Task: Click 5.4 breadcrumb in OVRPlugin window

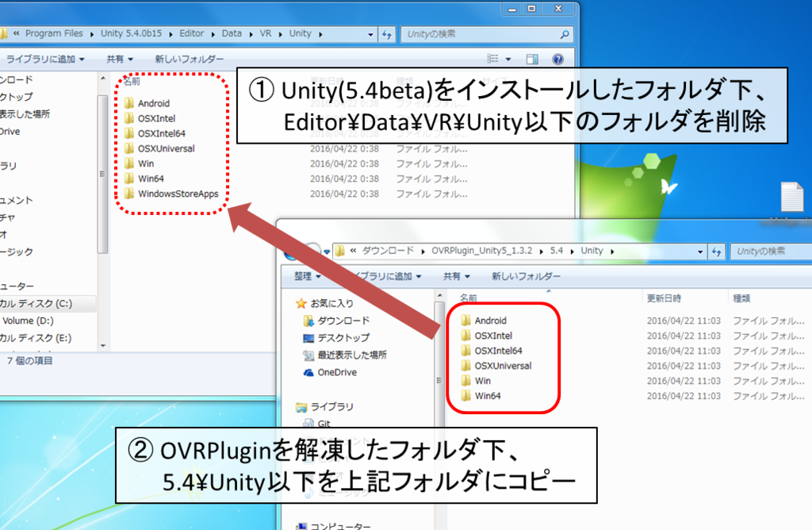Action: click(x=556, y=250)
